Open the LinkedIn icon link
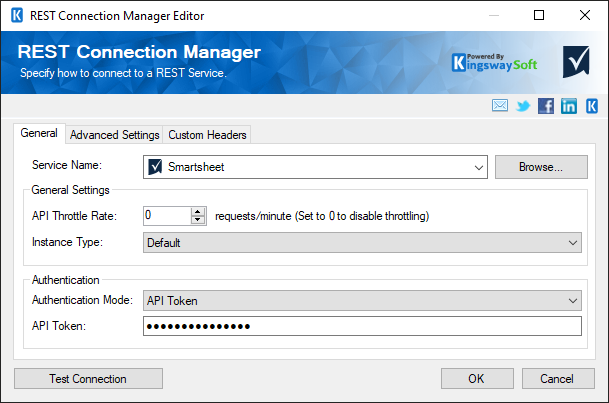 [569, 106]
